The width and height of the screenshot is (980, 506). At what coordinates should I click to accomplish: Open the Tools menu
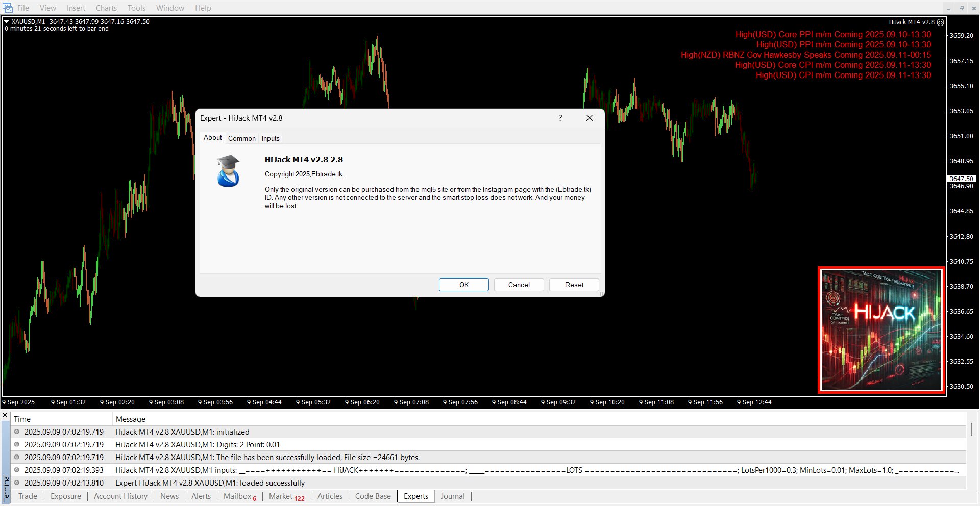[x=136, y=8]
